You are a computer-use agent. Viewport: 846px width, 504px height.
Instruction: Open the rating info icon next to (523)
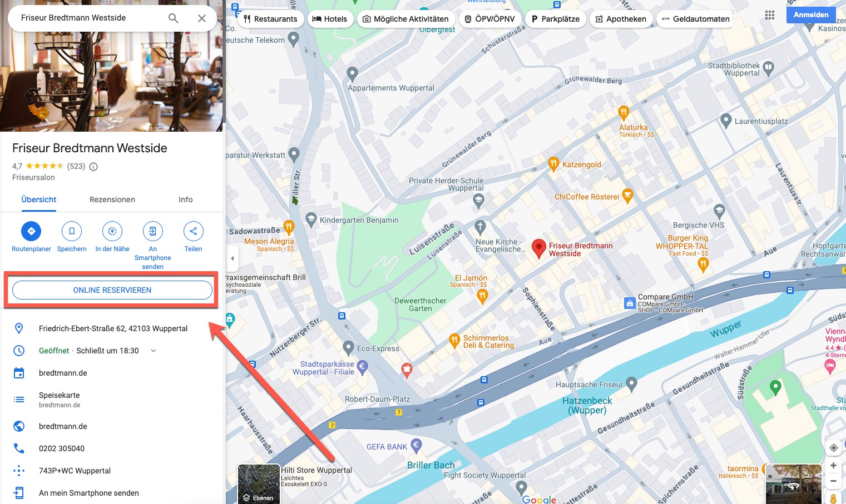[93, 166]
